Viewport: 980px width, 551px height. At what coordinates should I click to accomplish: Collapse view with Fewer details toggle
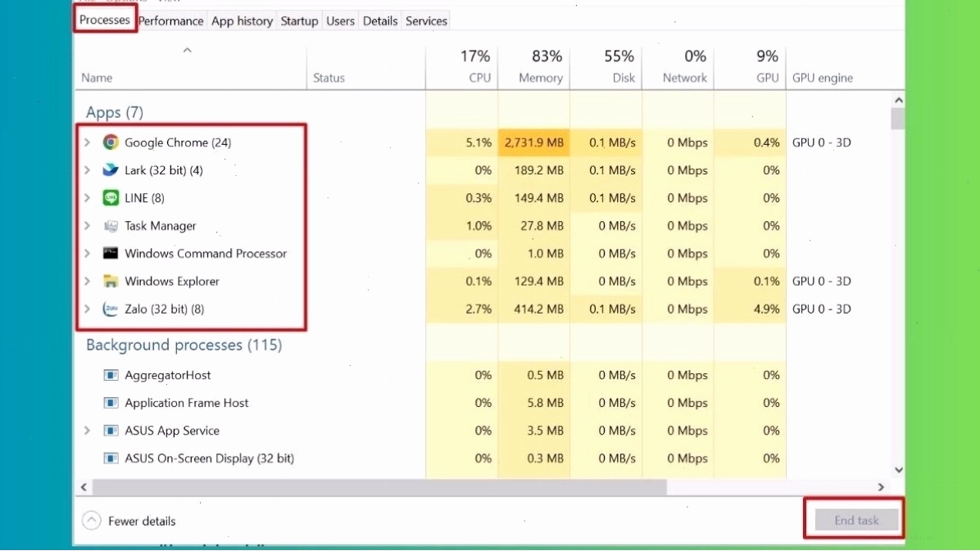tap(129, 521)
